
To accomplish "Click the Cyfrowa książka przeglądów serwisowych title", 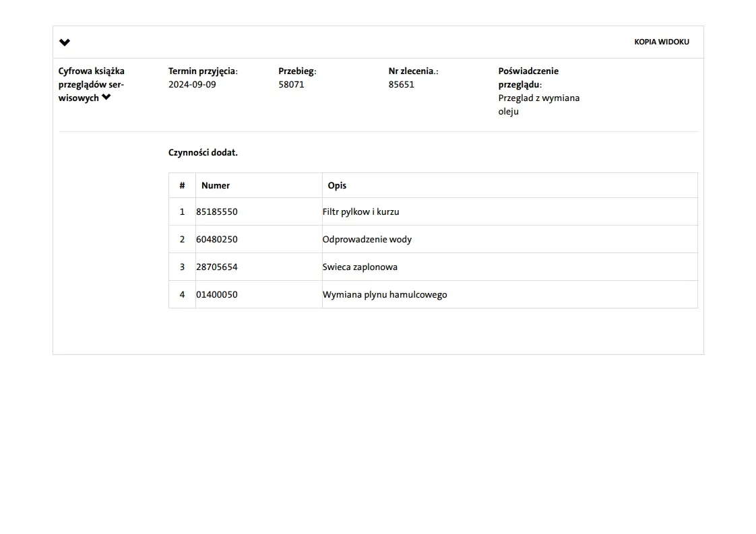I will pos(91,84).
